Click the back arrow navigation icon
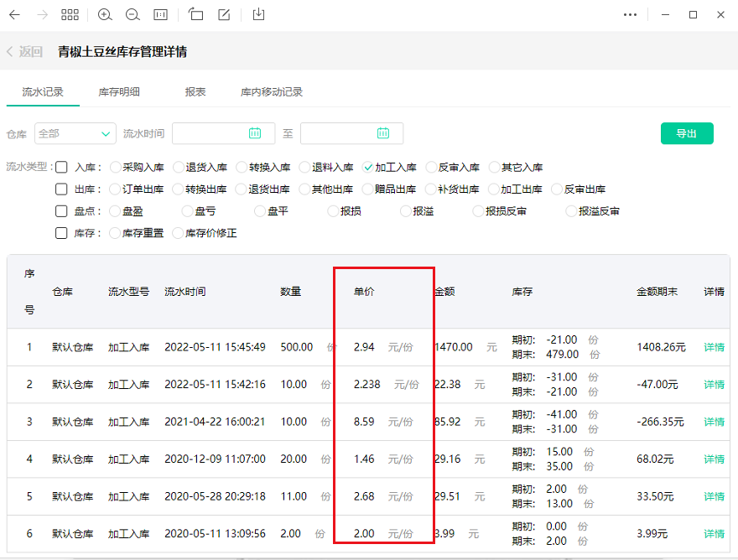 click(x=13, y=14)
